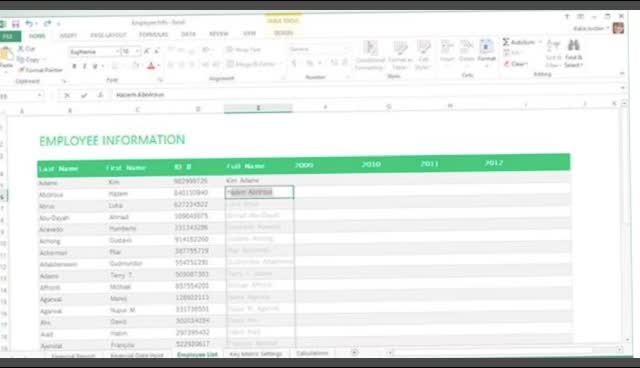Switch to the FORMULAS tab
Image resolution: width=640 pixels, height=368 pixels.
[153, 35]
